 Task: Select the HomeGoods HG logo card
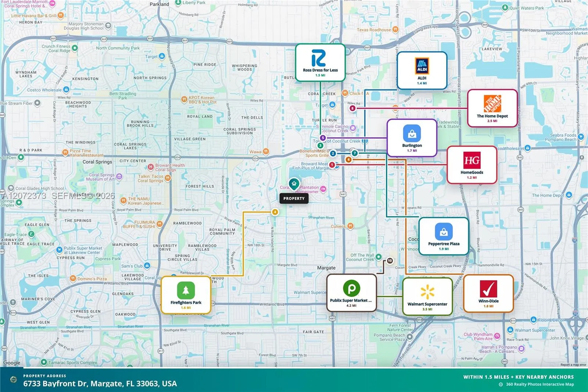(472, 165)
